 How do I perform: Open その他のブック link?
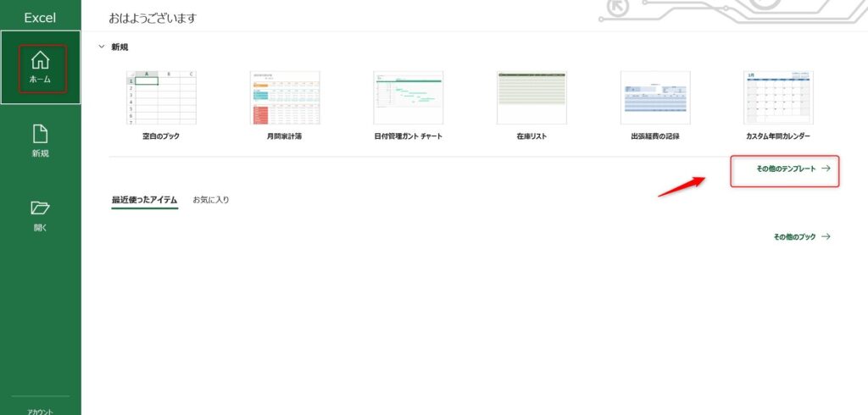794,236
